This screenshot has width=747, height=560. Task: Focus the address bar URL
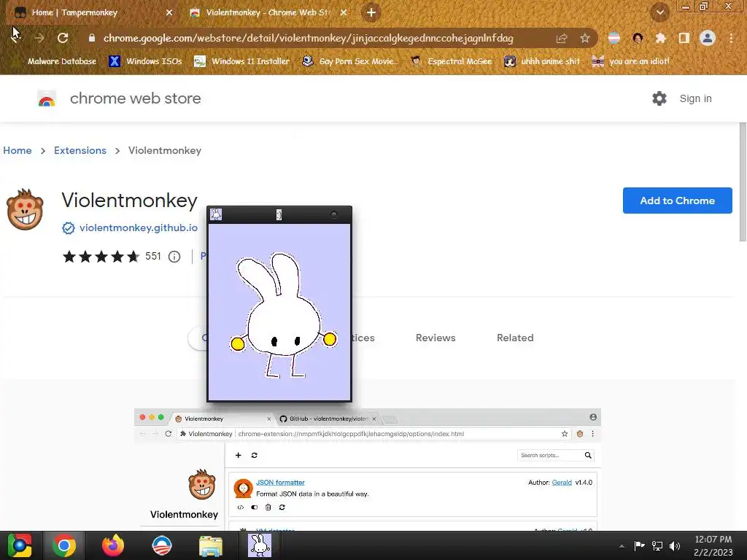(x=309, y=38)
